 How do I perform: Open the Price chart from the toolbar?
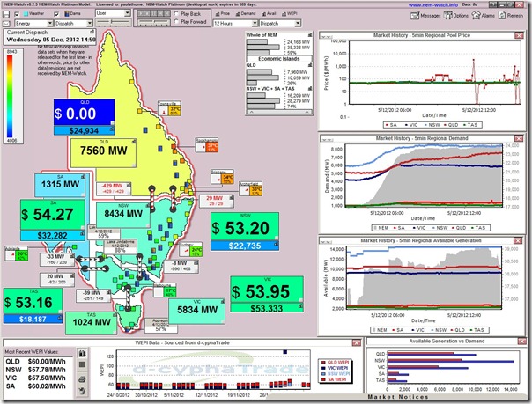223,13
